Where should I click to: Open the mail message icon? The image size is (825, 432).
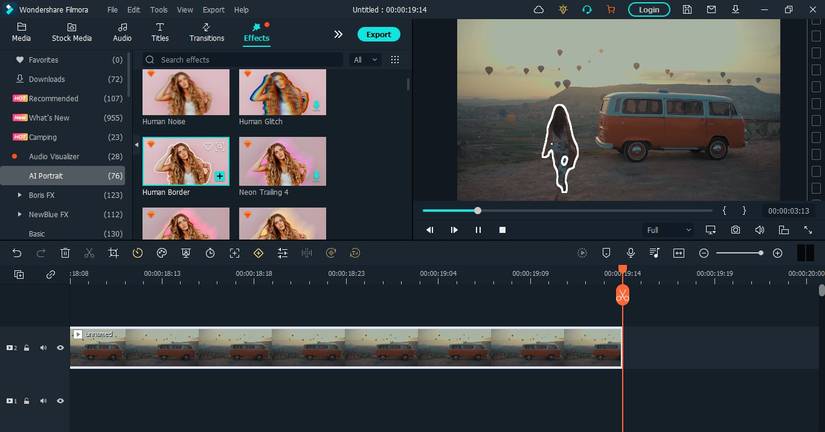coord(711,9)
